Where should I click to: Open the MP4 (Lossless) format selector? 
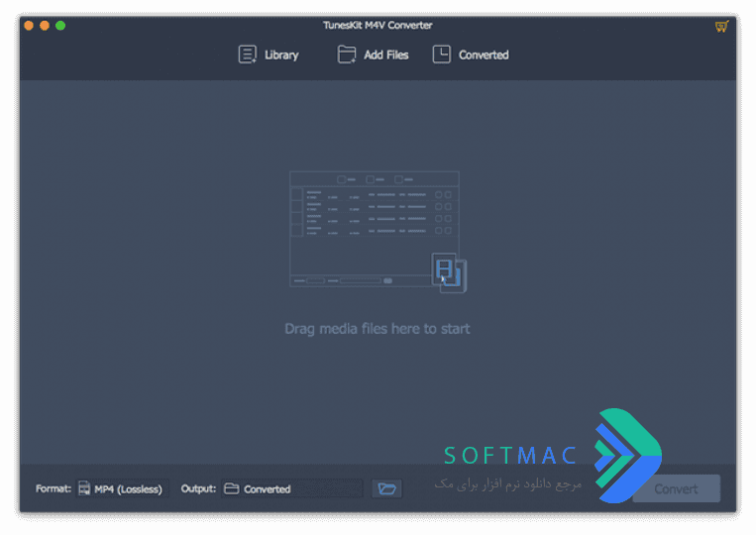123,488
